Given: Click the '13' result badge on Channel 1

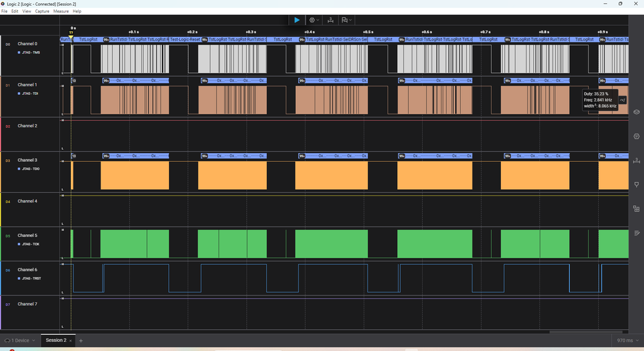Looking at the screenshot, I should tap(74, 81).
